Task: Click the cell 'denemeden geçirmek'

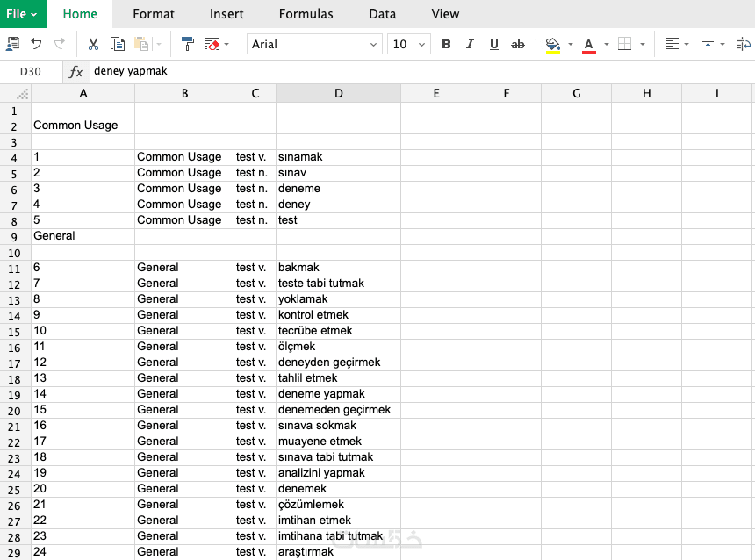Action: [x=339, y=410]
